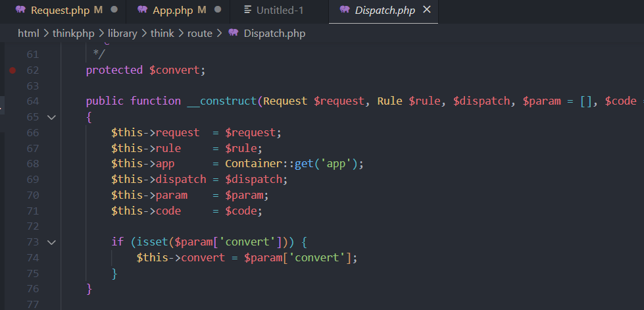Click line number 68 in the gutter
This screenshot has width=644, height=310.
coord(33,163)
